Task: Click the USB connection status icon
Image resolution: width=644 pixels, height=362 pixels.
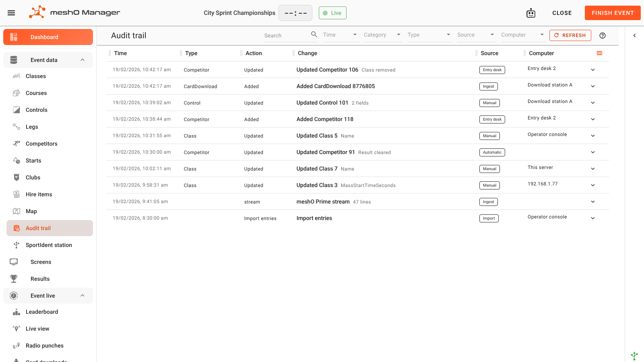Action: [x=634, y=356]
